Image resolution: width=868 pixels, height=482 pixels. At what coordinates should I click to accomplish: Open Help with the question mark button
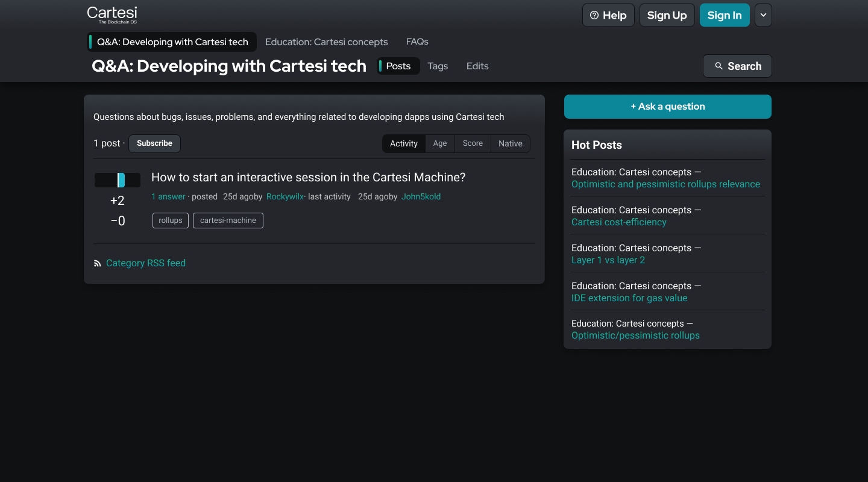[x=608, y=15]
